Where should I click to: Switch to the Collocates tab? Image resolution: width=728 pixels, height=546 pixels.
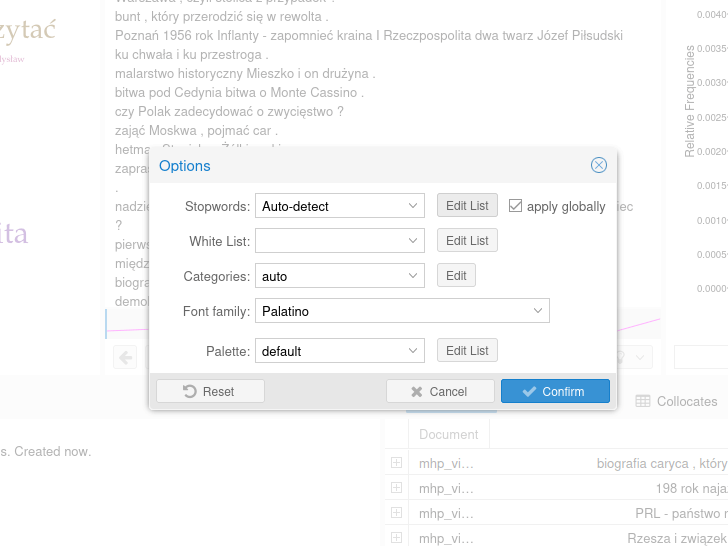coord(676,401)
